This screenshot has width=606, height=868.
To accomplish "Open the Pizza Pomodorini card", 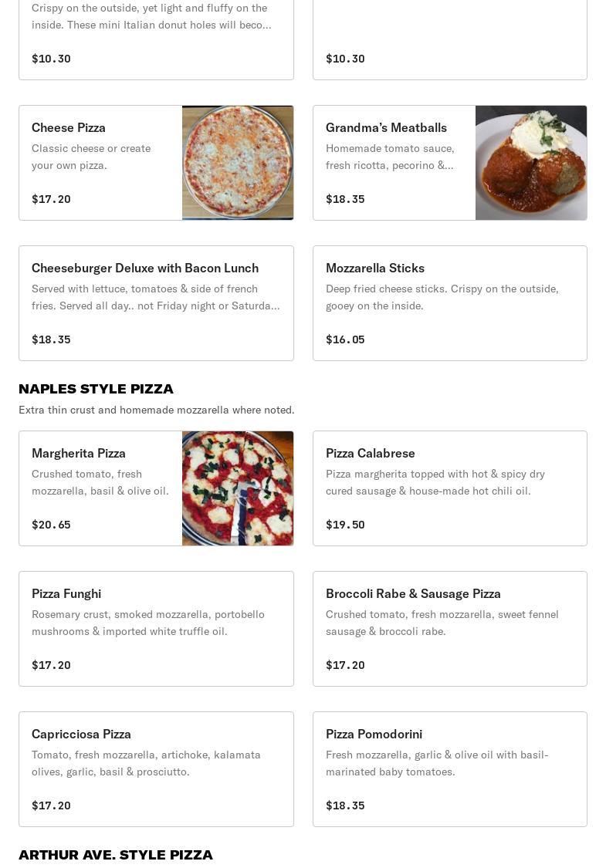I will pyautogui.click(x=374, y=734).
